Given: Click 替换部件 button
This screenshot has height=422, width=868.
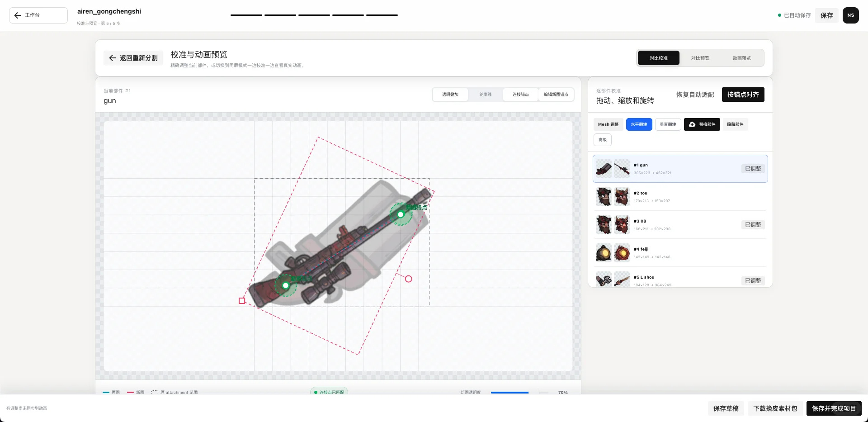Looking at the screenshot, I should pos(702,124).
